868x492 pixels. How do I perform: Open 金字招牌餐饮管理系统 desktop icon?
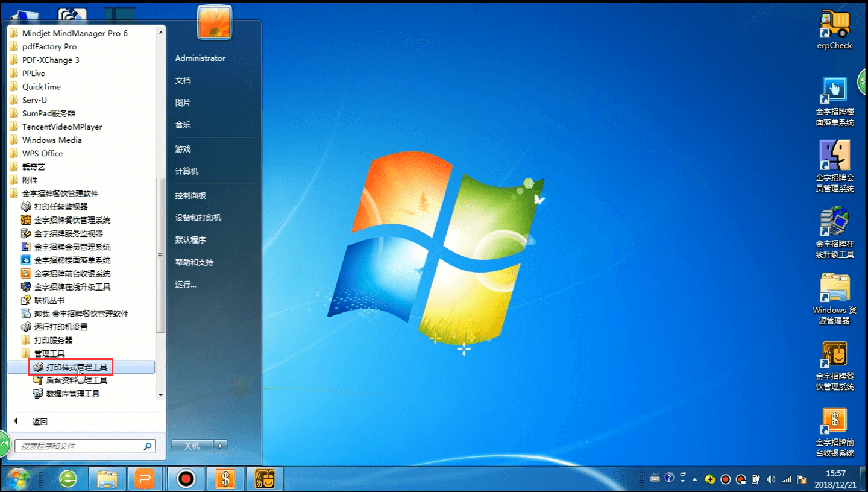click(x=835, y=365)
